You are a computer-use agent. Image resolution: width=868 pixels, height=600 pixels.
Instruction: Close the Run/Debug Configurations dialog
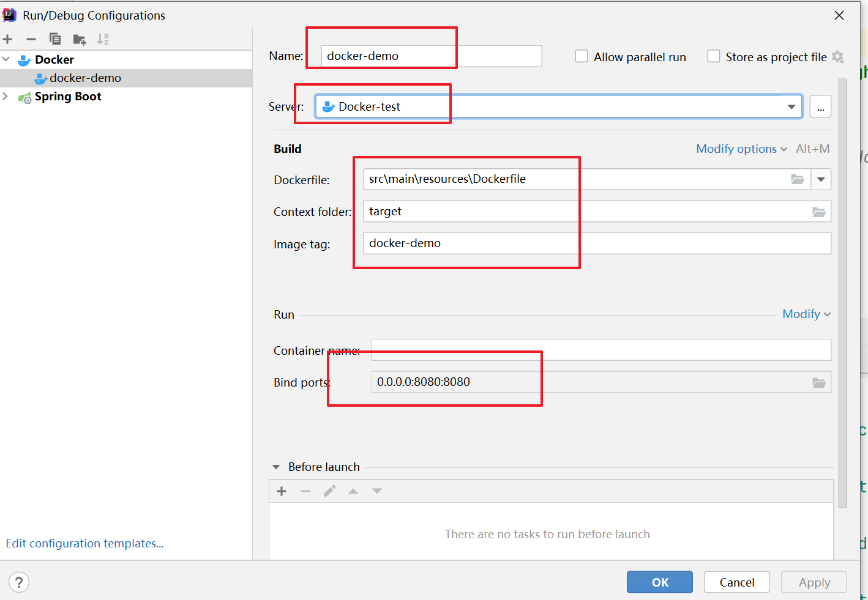[x=839, y=15]
